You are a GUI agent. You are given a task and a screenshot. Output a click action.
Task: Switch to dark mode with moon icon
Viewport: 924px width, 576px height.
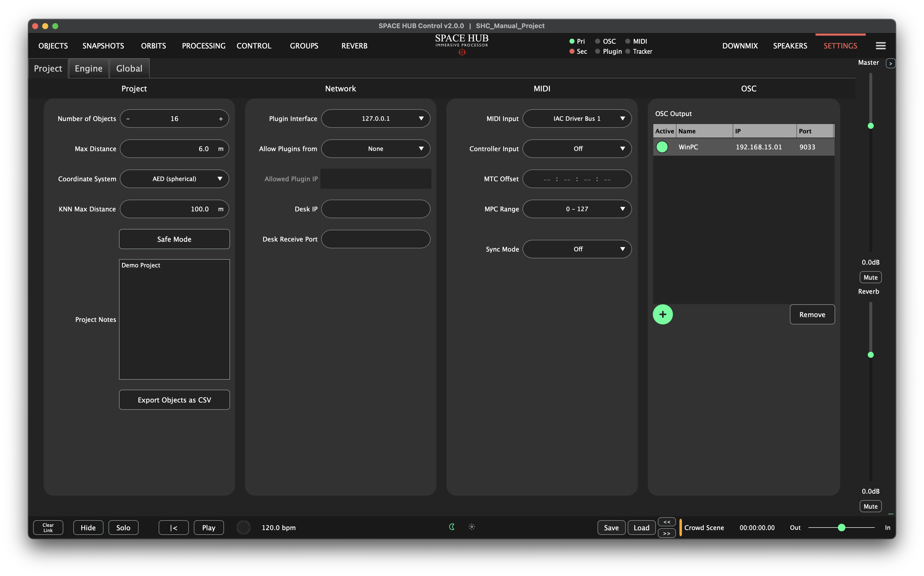[x=452, y=527]
